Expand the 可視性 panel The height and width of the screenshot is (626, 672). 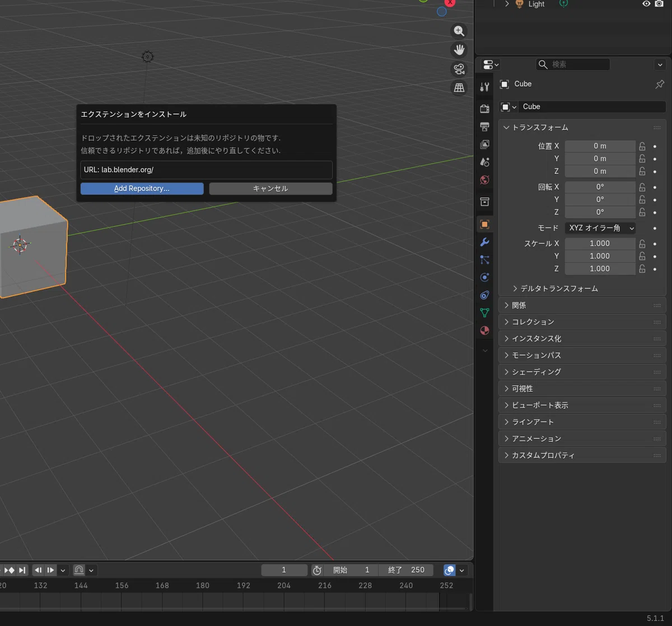(582, 388)
